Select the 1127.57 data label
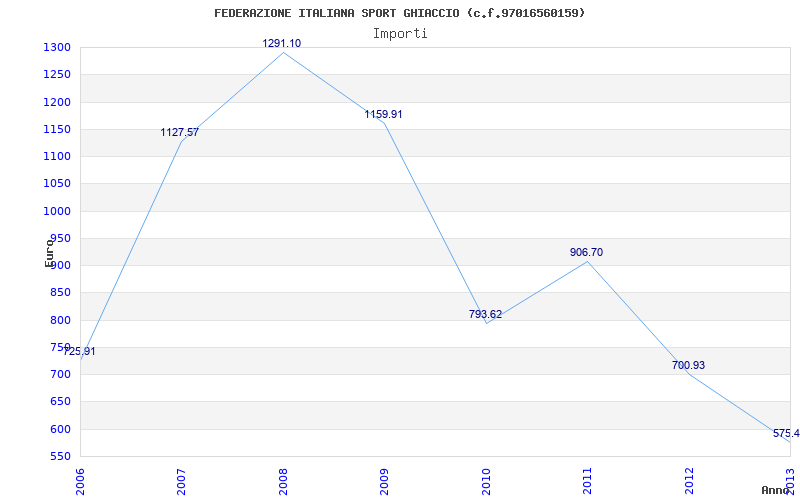Screen dimensions: 800x500 (180, 132)
